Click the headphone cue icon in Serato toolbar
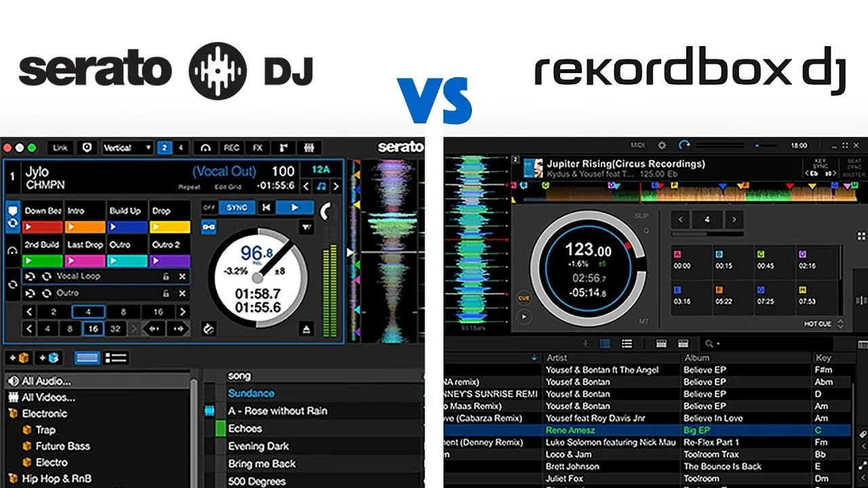This screenshot has width=868, height=488. pos(205,148)
